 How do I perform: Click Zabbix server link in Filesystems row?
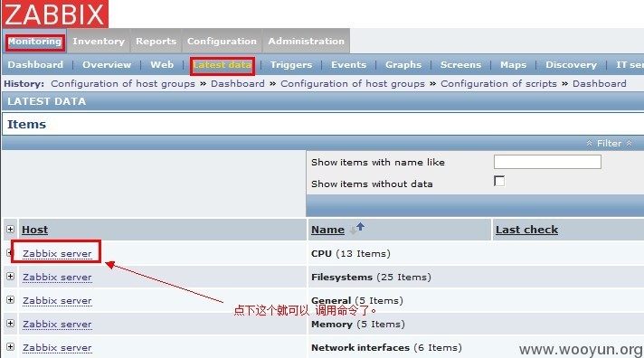coord(57,278)
